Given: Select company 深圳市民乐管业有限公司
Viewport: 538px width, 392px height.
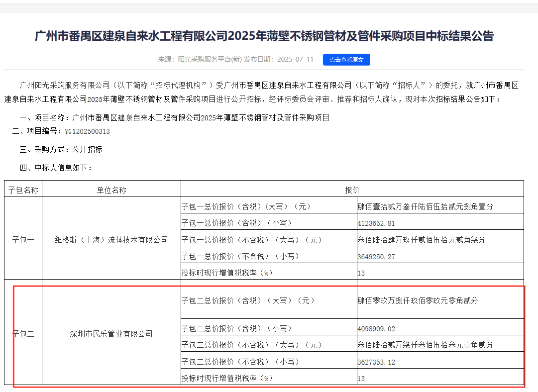Looking at the screenshot, I should coord(111,334).
